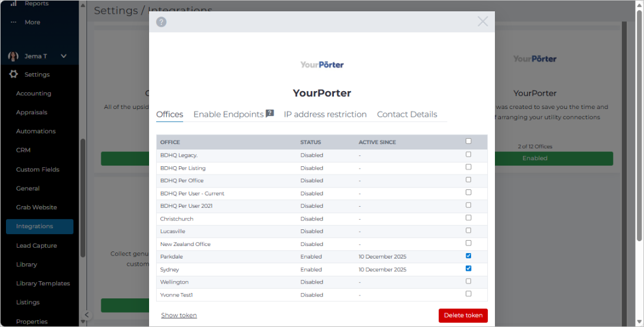Switch to the Offices tab

point(169,114)
